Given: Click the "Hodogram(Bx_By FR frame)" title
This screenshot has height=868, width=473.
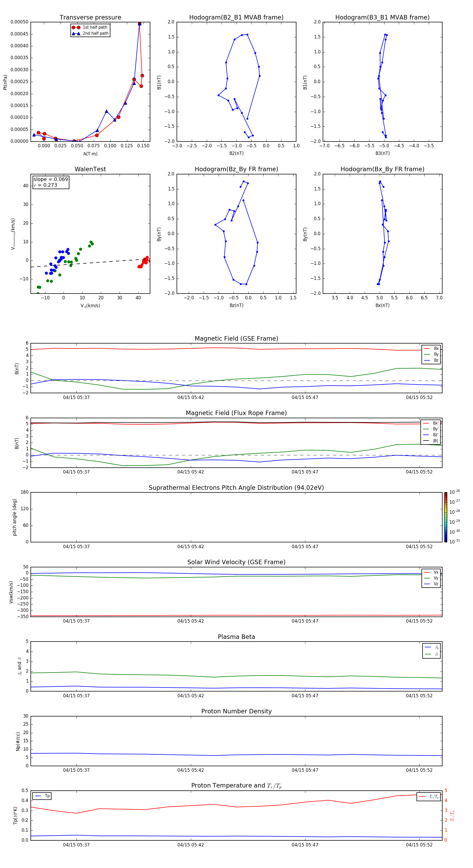Looking at the screenshot, I should (x=382, y=169).
